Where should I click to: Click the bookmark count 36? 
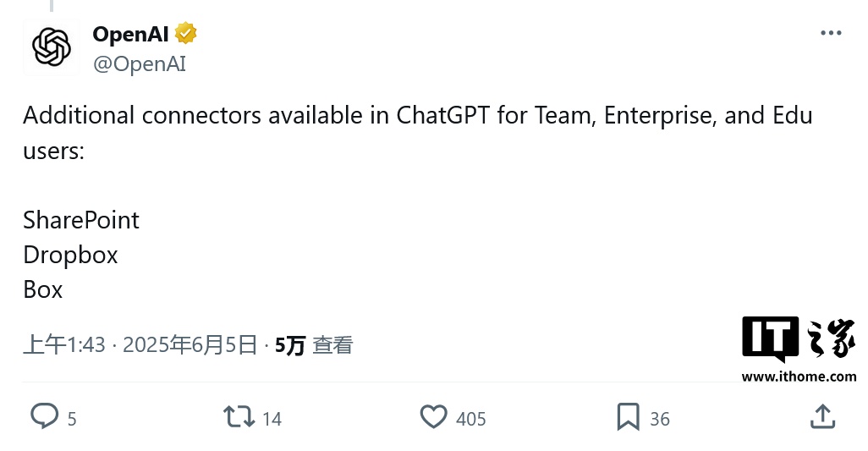(x=660, y=419)
